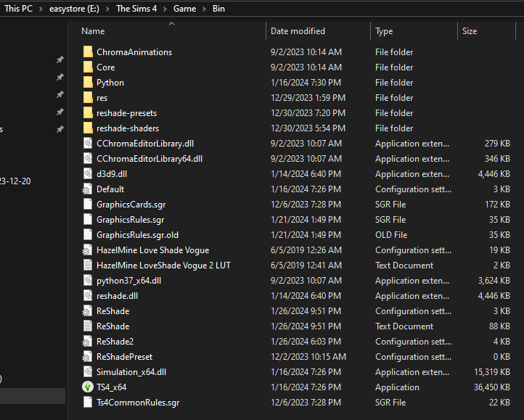Screen dimensions: 524x420
Task: Select the Core folder icon
Action: (x=88, y=67)
